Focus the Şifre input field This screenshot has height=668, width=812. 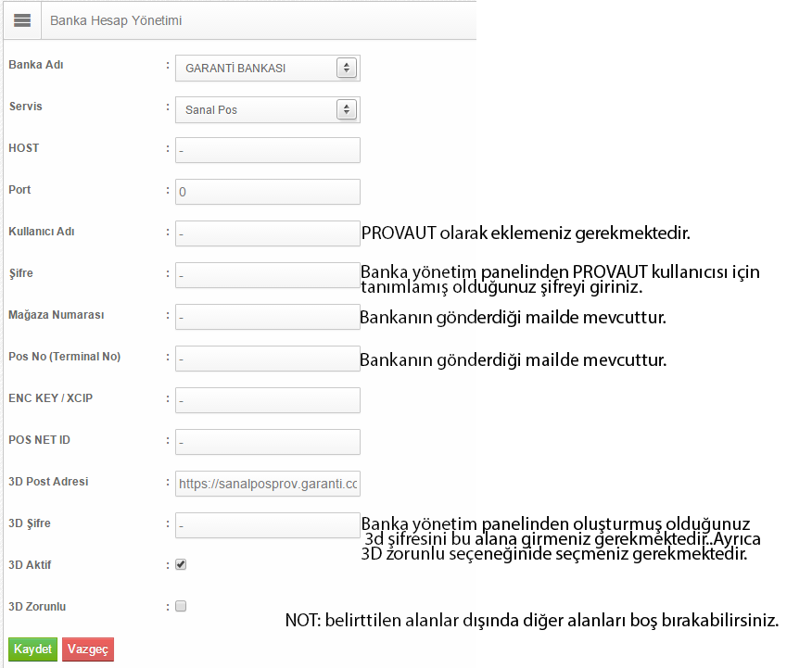tap(268, 275)
